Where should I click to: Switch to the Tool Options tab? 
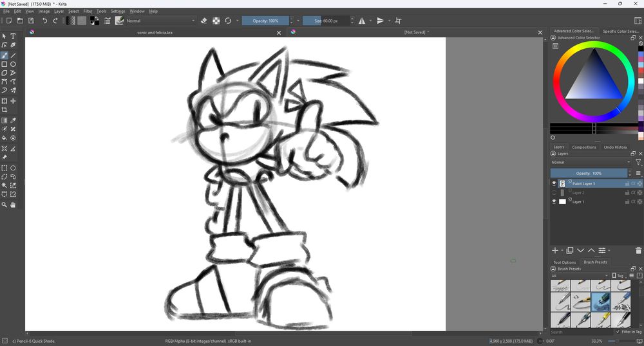pyautogui.click(x=565, y=262)
